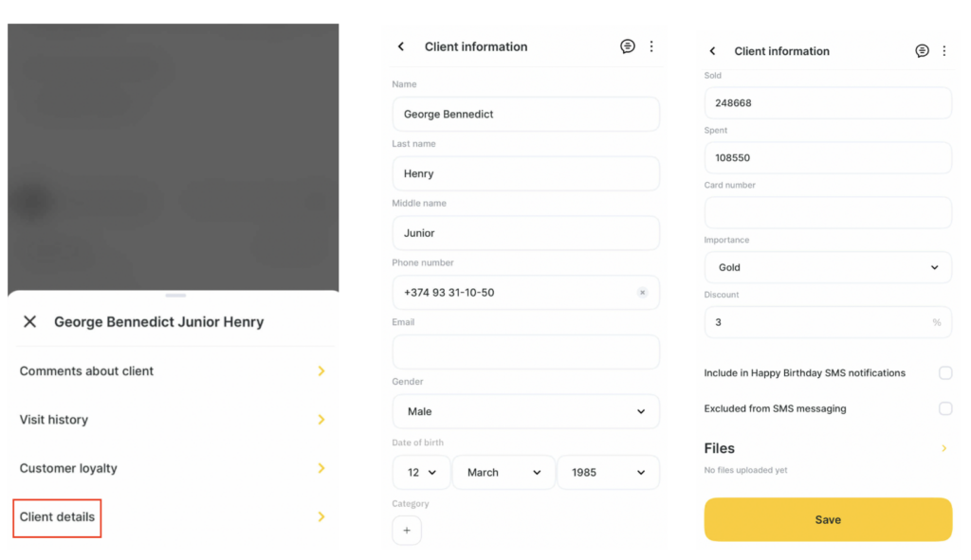Tap the arrow next to Comments about client
The image size is (971, 560).
[x=321, y=371]
